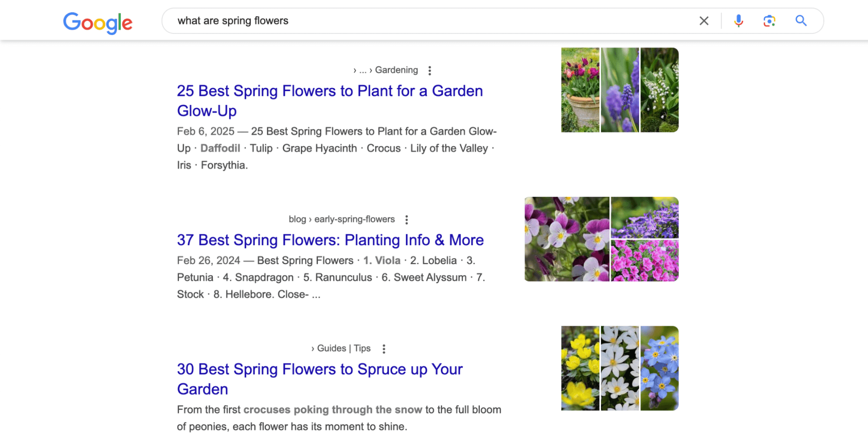
Task: Click the 'blog › early-spring-flowers' breadcrumb
Action: tap(342, 219)
